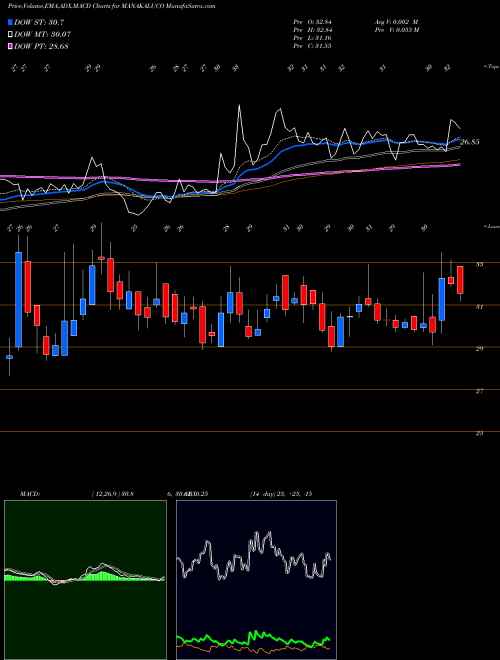Click the 'Pre O: 32.84' value
The height and width of the screenshot is (660, 500).
pyautogui.click(x=314, y=22)
